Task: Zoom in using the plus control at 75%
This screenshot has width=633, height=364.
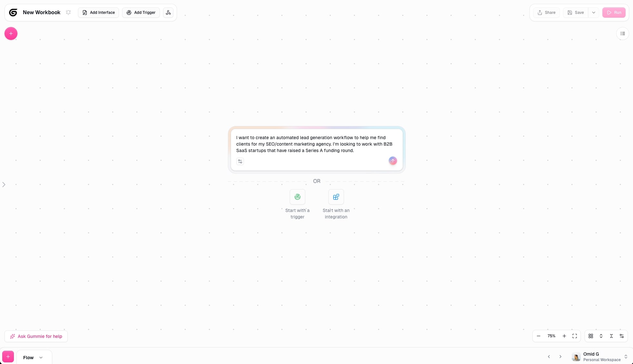Action: pyautogui.click(x=564, y=336)
